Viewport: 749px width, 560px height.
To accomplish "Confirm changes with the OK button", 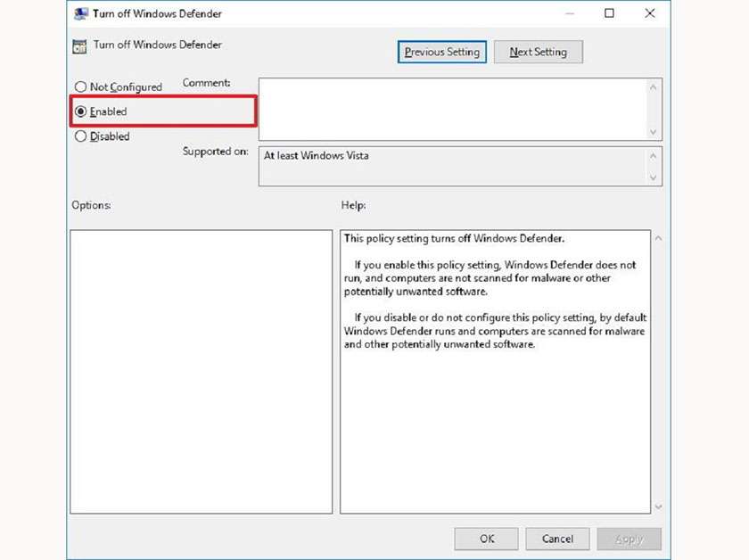I will (486, 539).
